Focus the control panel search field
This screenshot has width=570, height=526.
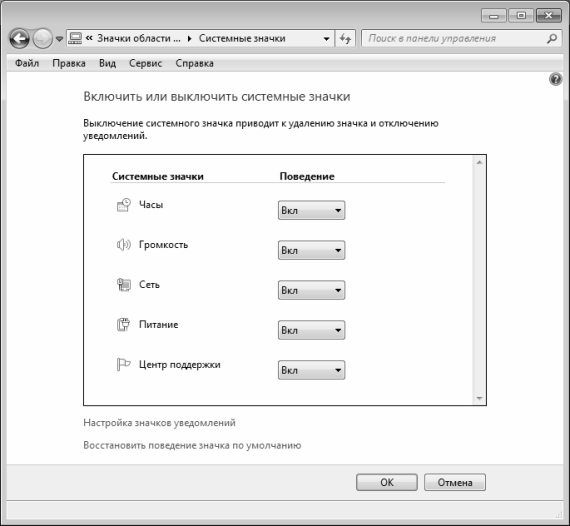click(x=454, y=38)
